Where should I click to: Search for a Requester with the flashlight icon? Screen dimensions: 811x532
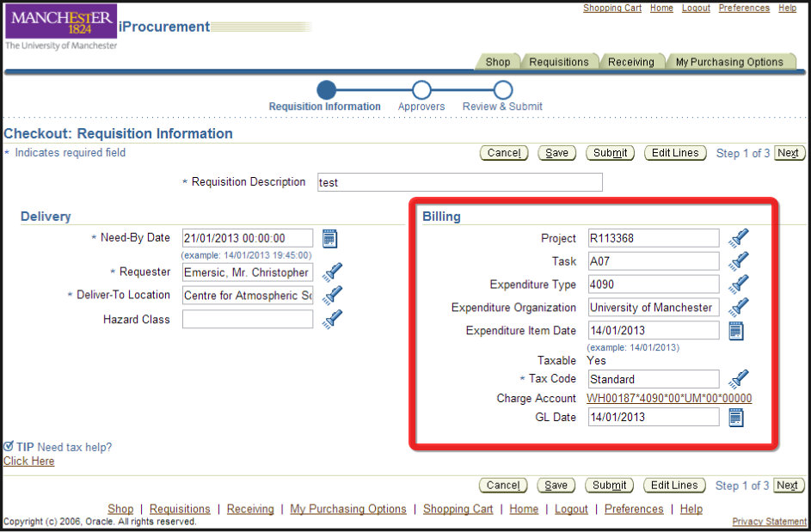(x=332, y=272)
